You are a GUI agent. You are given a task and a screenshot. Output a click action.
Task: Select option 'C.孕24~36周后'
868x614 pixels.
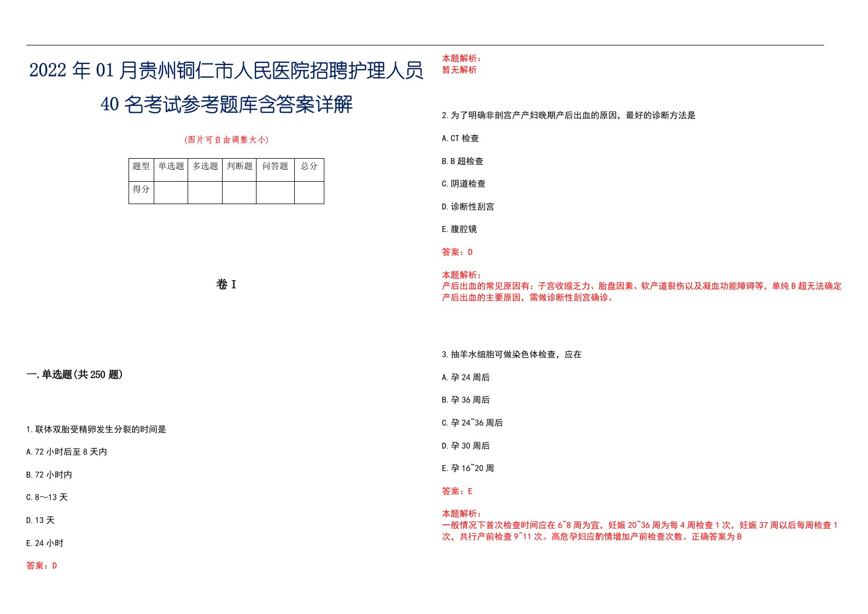click(473, 423)
